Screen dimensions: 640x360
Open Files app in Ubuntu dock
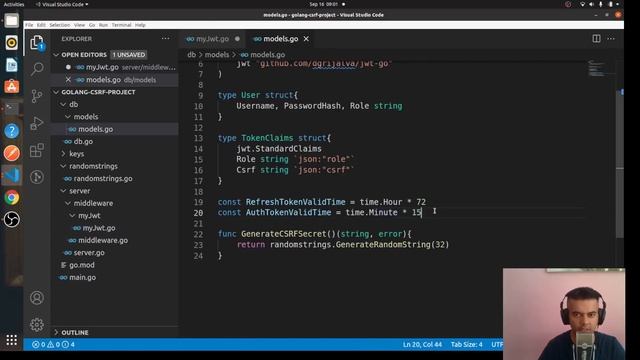coord(11,20)
